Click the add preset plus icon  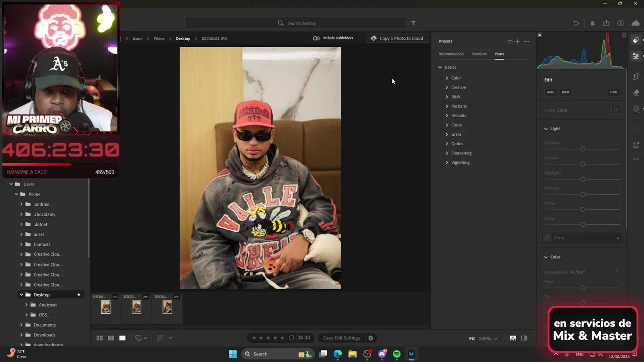517,41
